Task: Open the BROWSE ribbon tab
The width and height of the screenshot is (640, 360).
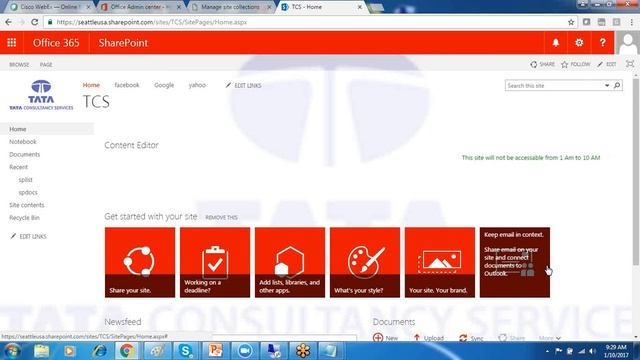Action: point(19,64)
